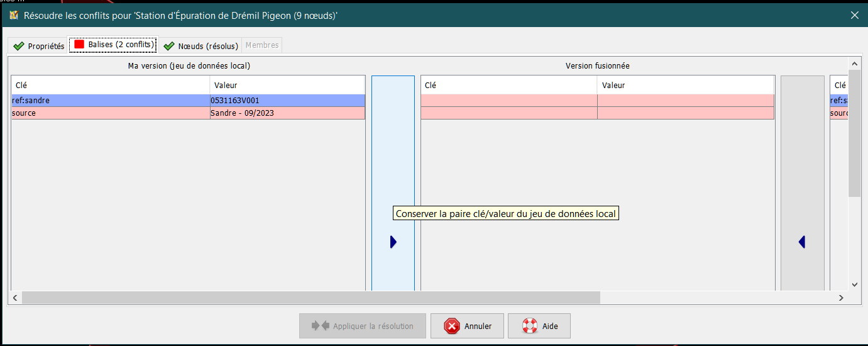Click the red X icon on Annuler
This screenshot has height=346, width=868.
(x=452, y=326)
